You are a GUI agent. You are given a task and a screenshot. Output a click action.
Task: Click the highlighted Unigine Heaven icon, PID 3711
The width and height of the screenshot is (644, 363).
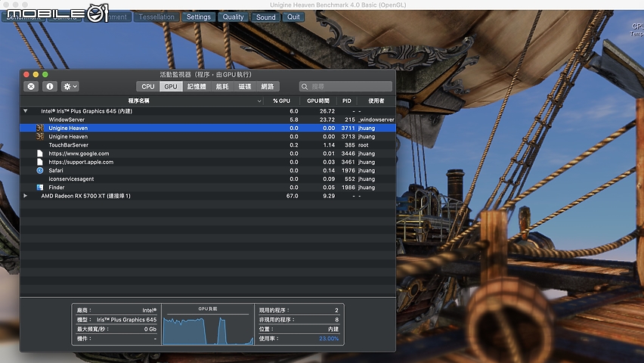[x=40, y=128]
